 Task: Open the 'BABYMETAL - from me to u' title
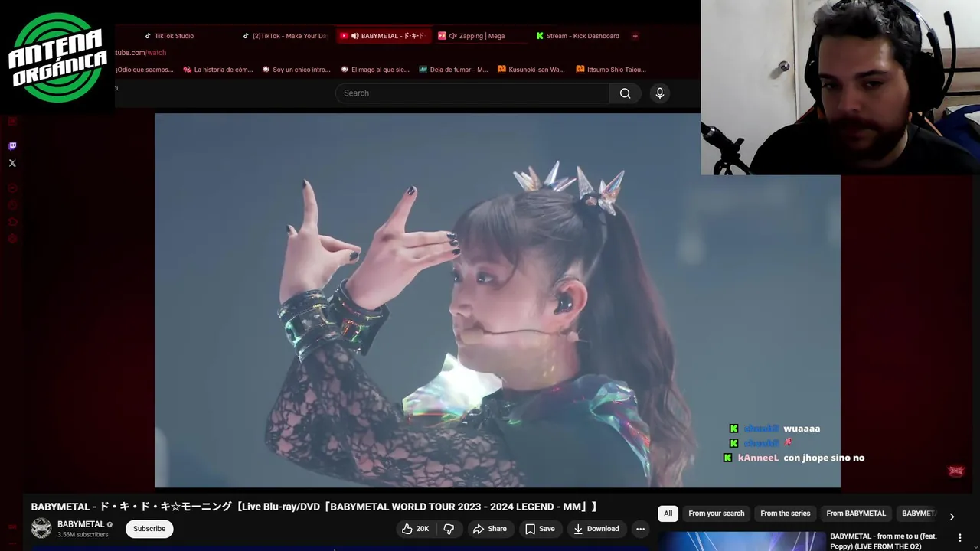pyautogui.click(x=884, y=541)
